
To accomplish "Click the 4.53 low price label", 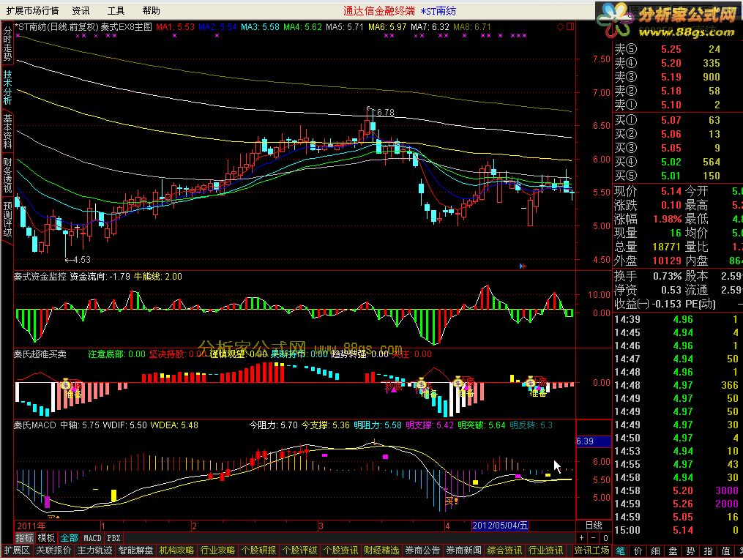I will pos(81,260).
